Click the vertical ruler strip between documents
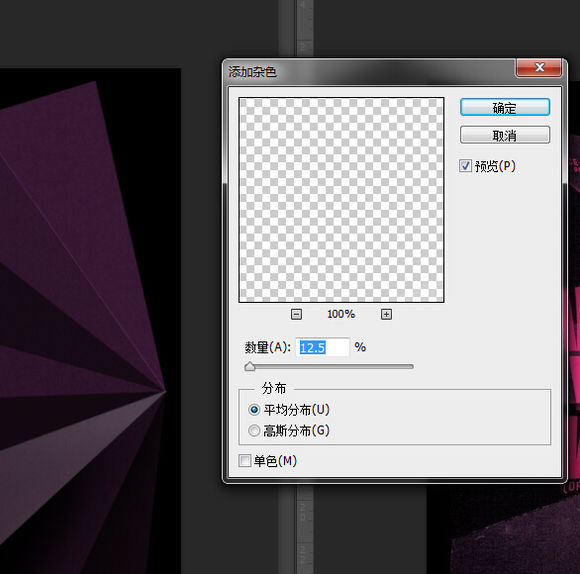 coord(305,28)
